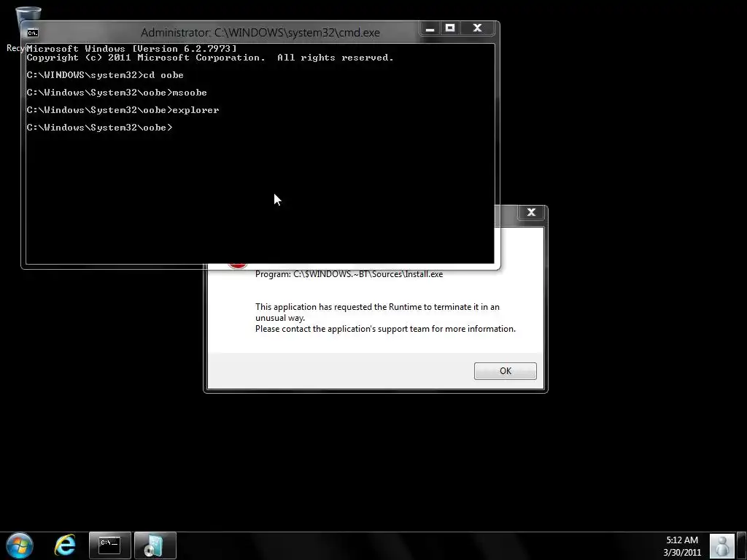Click the Copyright 2011 Microsoft line
747x560 pixels.
(210, 58)
